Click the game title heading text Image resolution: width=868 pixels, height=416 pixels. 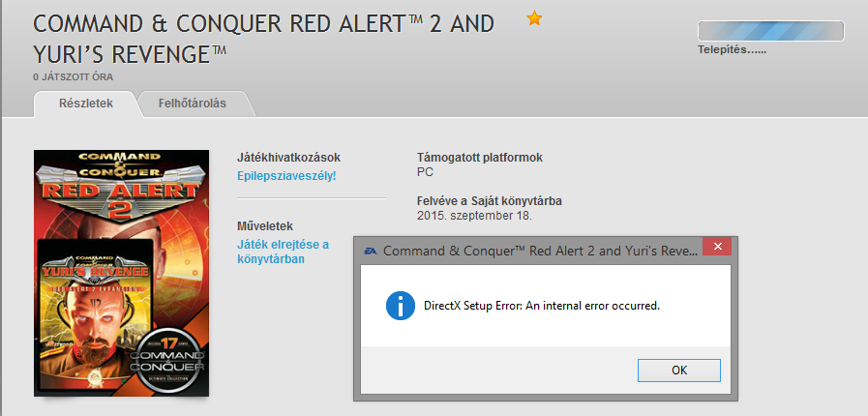[x=263, y=39]
